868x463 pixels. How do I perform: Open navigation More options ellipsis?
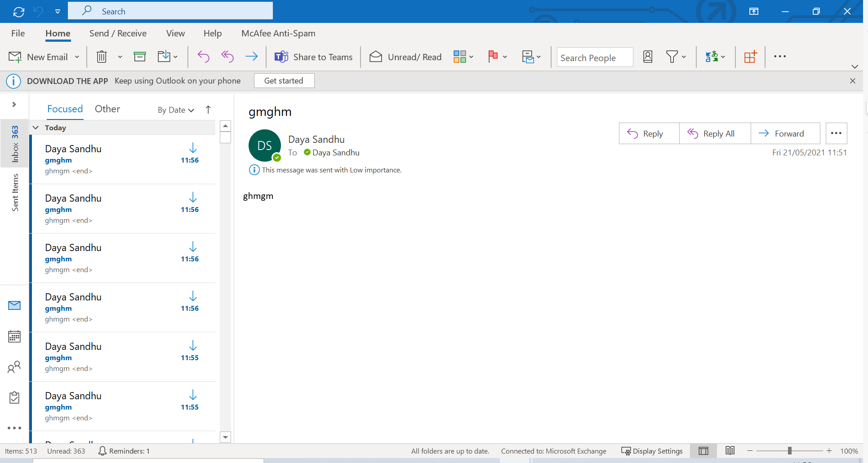pos(14,428)
